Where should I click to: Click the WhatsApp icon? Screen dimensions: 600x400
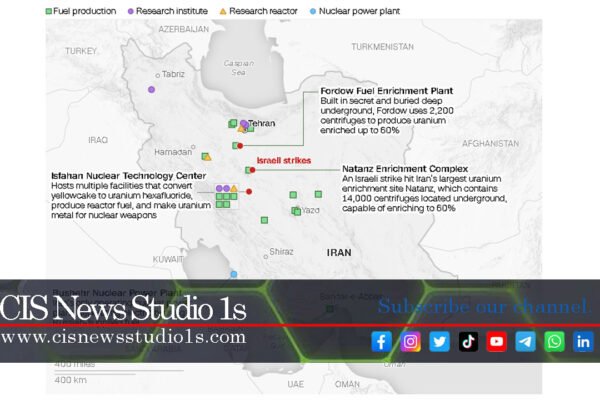click(554, 341)
